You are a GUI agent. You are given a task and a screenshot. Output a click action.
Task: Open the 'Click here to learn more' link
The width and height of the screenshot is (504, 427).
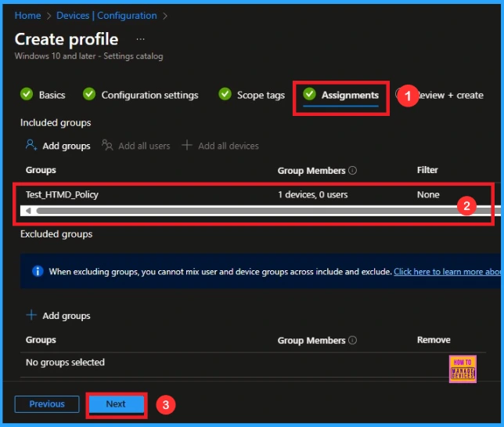[447, 272]
